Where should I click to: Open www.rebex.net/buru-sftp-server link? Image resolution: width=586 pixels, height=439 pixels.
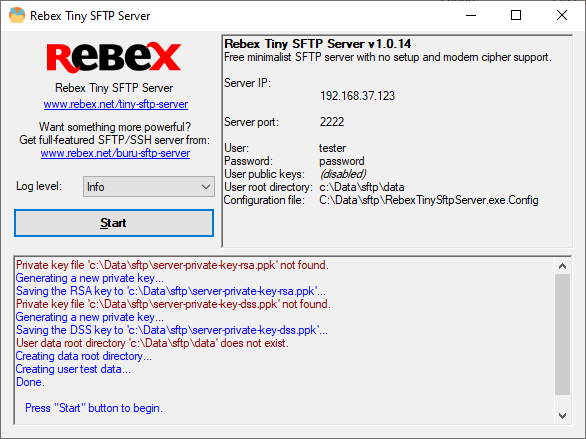tap(115, 153)
